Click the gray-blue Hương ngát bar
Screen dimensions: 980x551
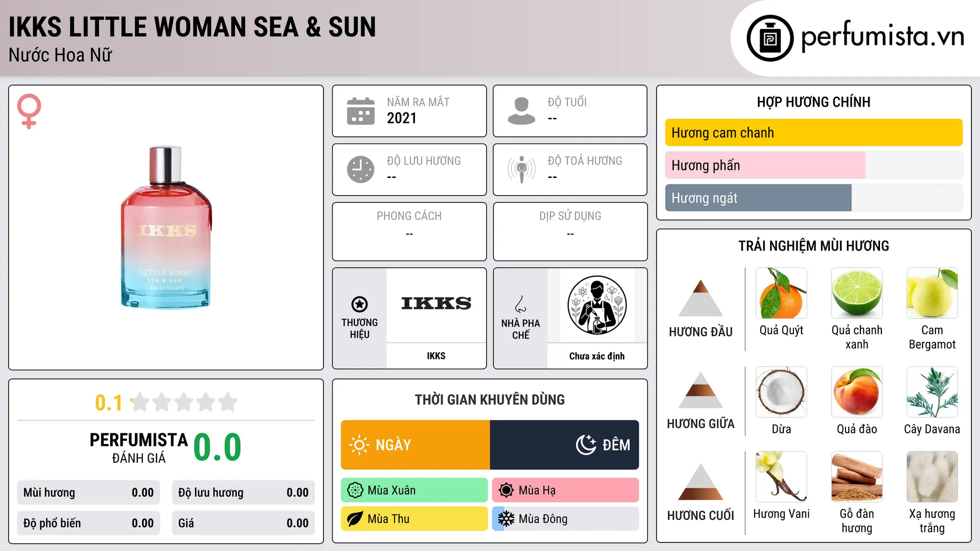[758, 198]
